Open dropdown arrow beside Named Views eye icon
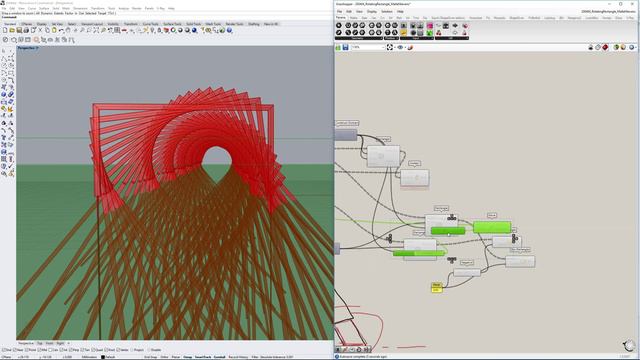Screen dimensions: 640x360 (x=405, y=48)
